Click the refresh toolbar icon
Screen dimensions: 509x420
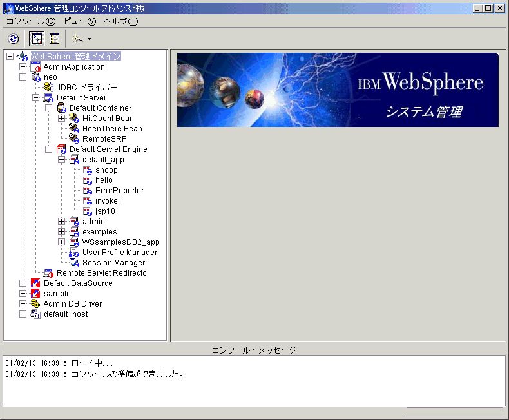coord(14,39)
